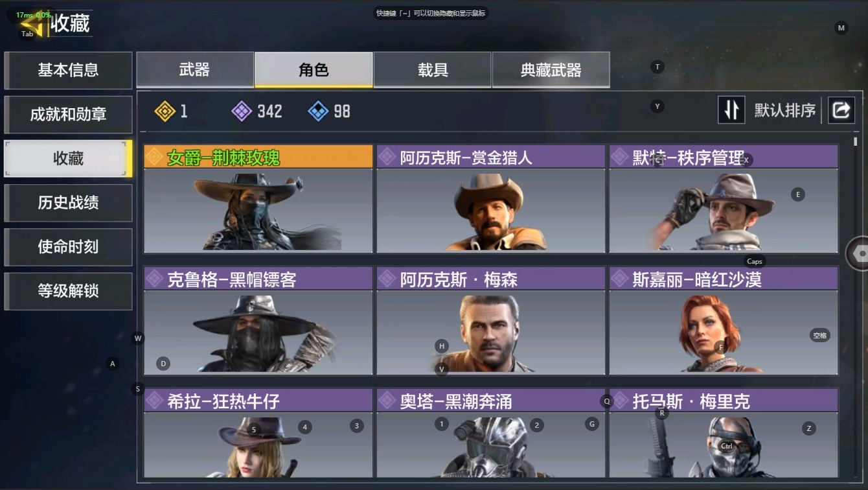Switch to the 载具 tab
This screenshot has height=490, width=868.
(433, 70)
